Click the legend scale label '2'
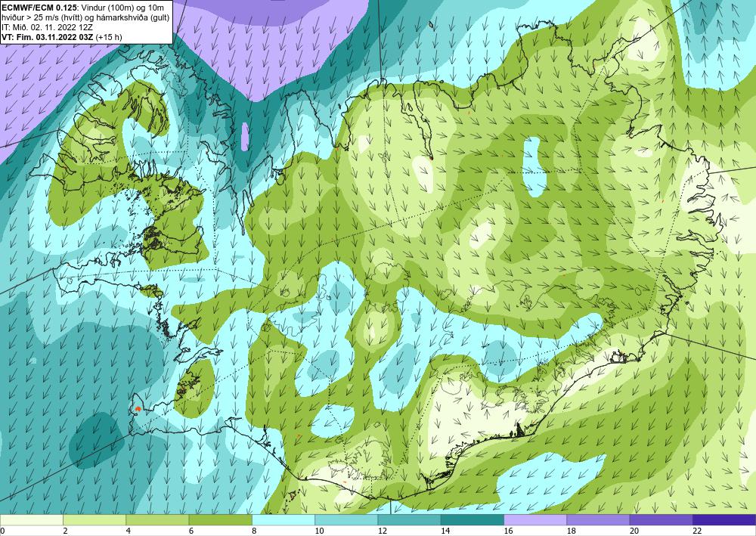 (x=66, y=531)
